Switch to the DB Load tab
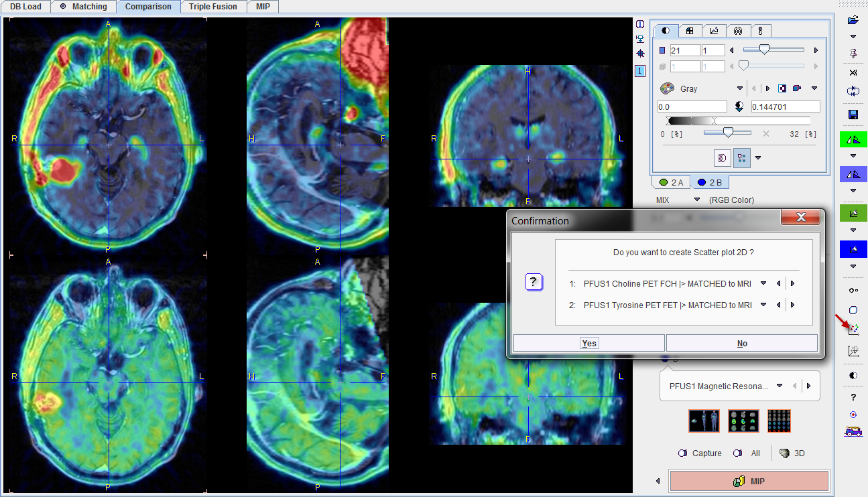This screenshot has height=497, width=868. 25,7
